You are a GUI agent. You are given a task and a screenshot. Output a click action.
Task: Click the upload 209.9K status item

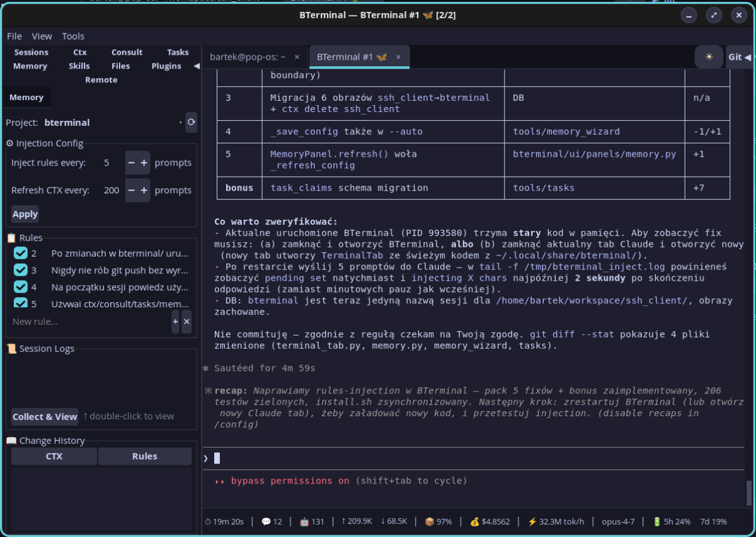point(356,522)
